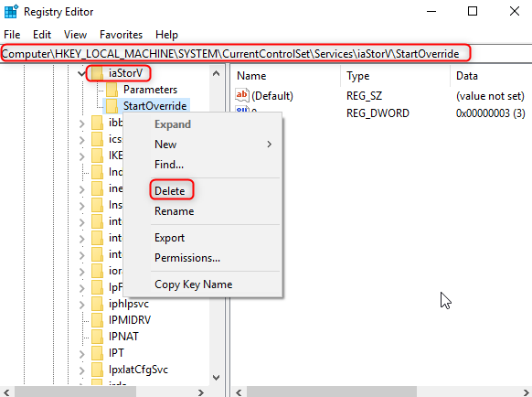Click the StartOverride folder icon
Screen dimensions: 532x397
[112, 106]
